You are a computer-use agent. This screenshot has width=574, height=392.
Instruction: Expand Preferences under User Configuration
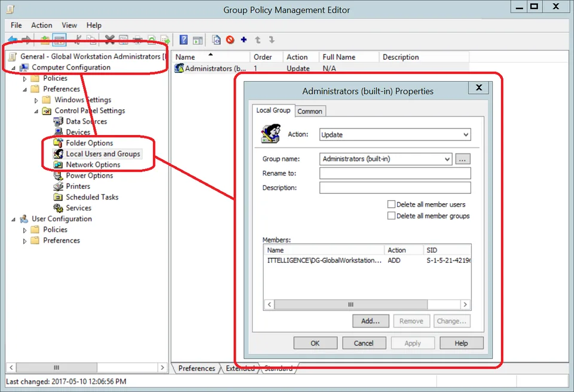pyautogui.click(x=25, y=241)
